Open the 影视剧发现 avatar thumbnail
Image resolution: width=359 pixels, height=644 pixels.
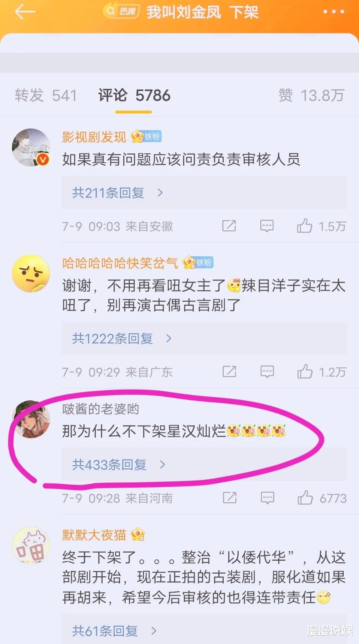(x=31, y=147)
